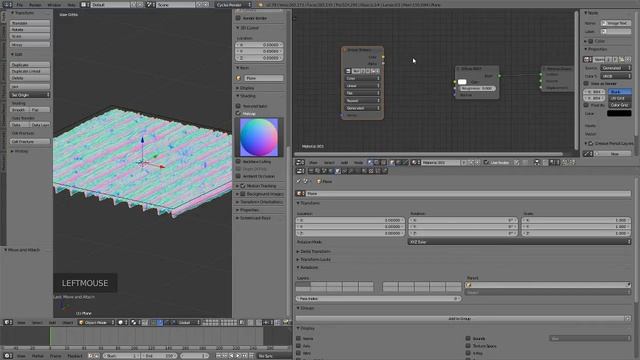Open the Material properties tab icon
640x360 pixels.
(364, 171)
